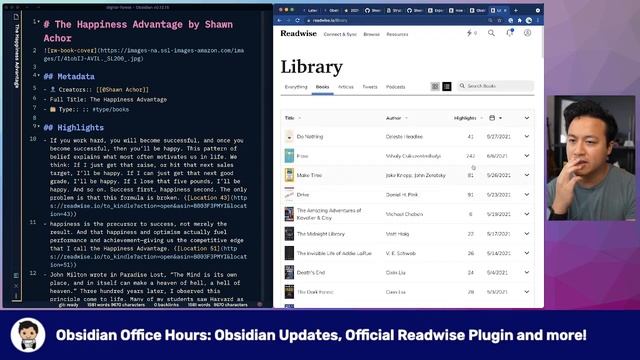Sort the Library by Highlights column
This screenshot has height=360, width=640.
pos(468,118)
